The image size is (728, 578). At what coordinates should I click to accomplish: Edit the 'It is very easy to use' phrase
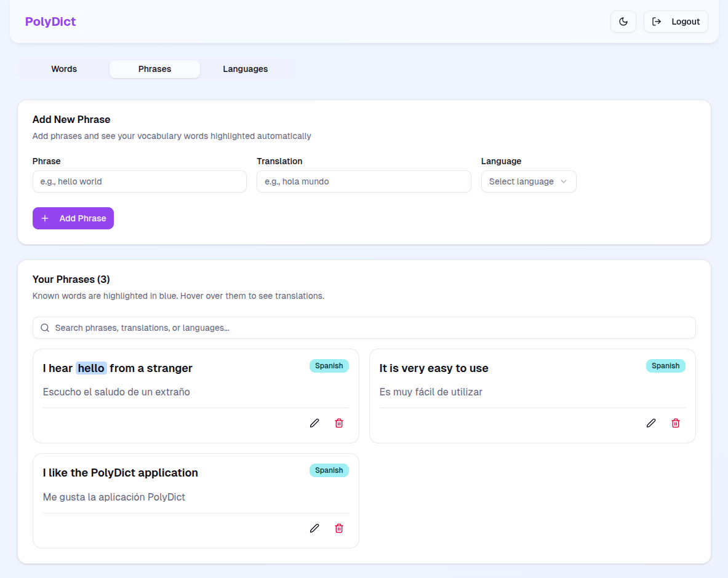click(x=651, y=423)
